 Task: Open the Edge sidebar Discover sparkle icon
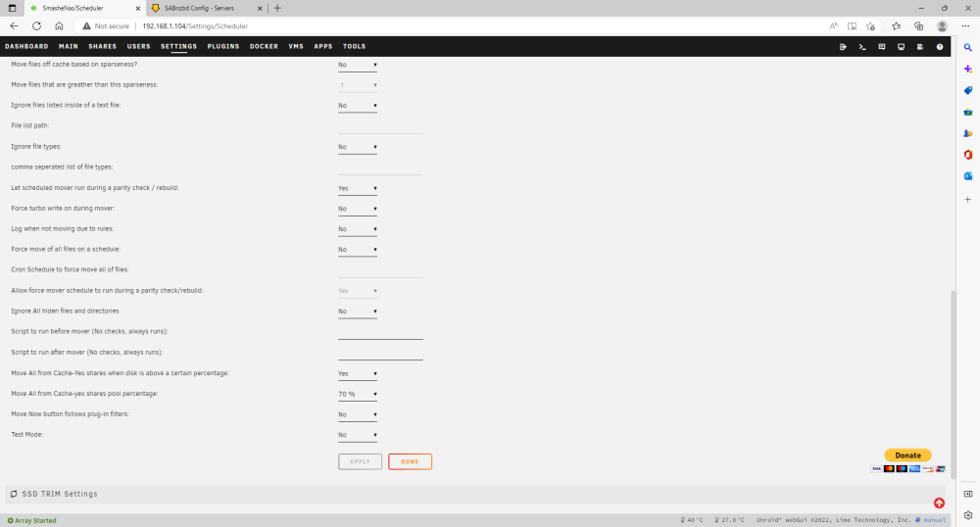967,69
